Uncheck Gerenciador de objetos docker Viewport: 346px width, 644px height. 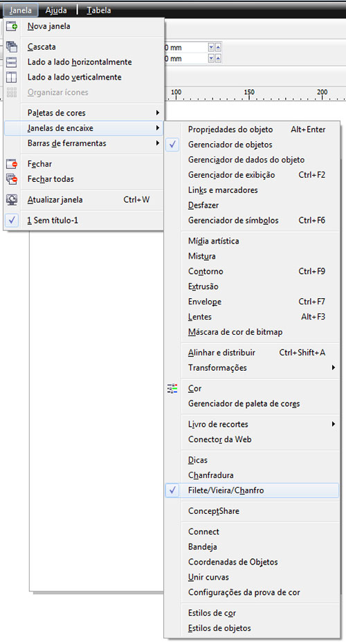[173, 145]
